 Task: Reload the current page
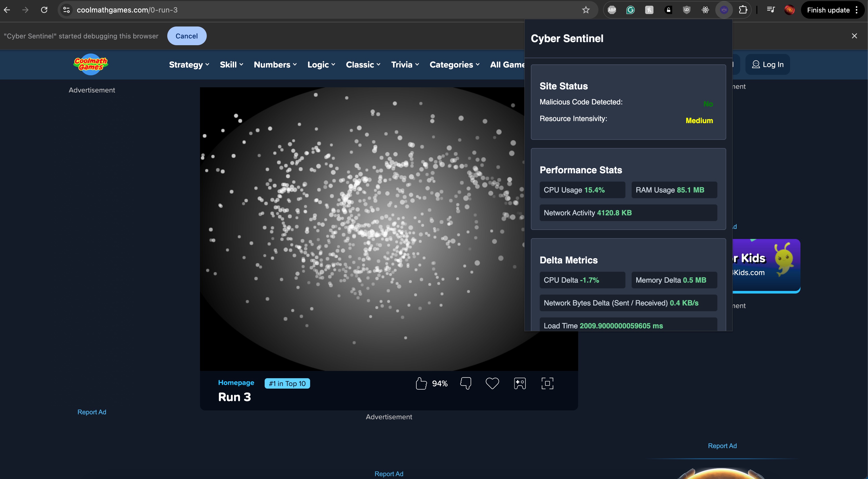(44, 10)
